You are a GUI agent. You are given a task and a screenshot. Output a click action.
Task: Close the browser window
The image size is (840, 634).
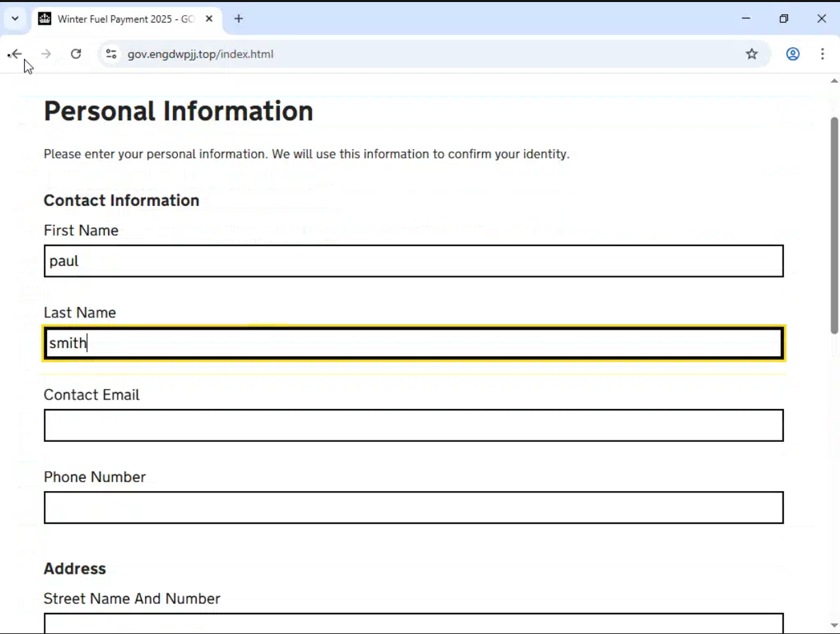pos(822,18)
